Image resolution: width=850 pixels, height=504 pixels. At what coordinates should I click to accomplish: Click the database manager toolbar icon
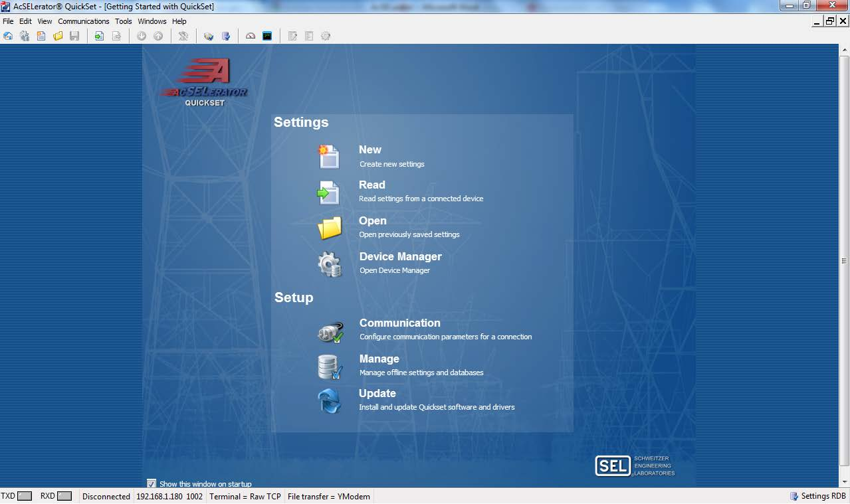[x=226, y=36]
